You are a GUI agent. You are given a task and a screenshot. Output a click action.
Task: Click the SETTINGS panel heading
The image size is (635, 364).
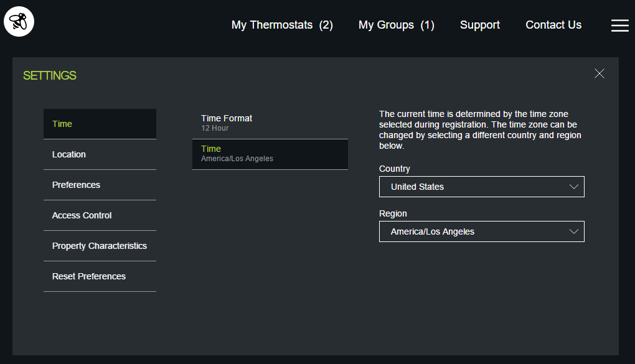tap(50, 76)
